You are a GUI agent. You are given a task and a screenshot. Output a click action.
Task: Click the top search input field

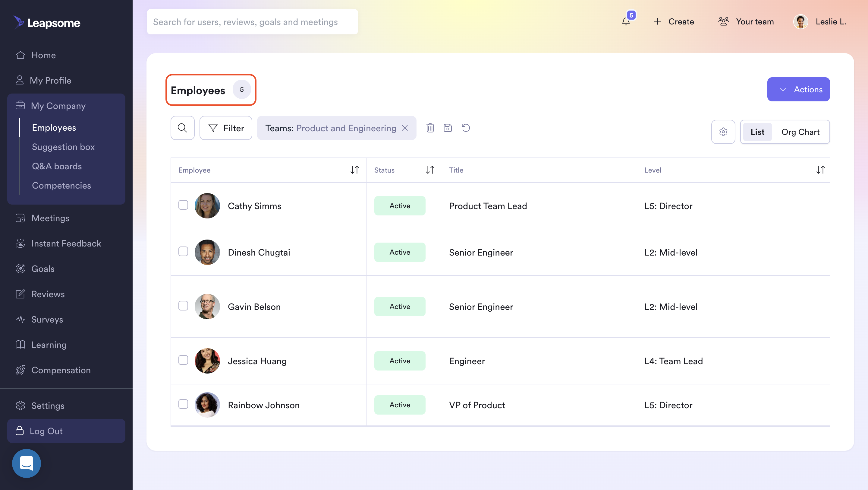pos(252,22)
